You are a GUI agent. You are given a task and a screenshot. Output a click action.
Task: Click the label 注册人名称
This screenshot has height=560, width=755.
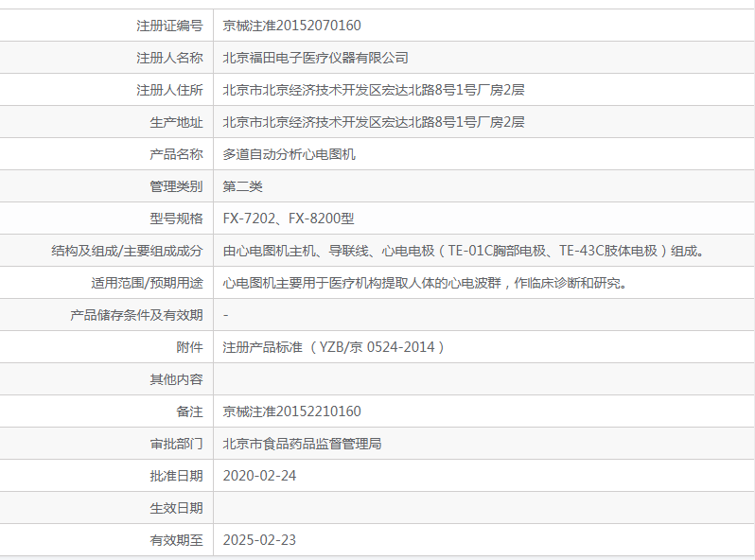click(169, 58)
